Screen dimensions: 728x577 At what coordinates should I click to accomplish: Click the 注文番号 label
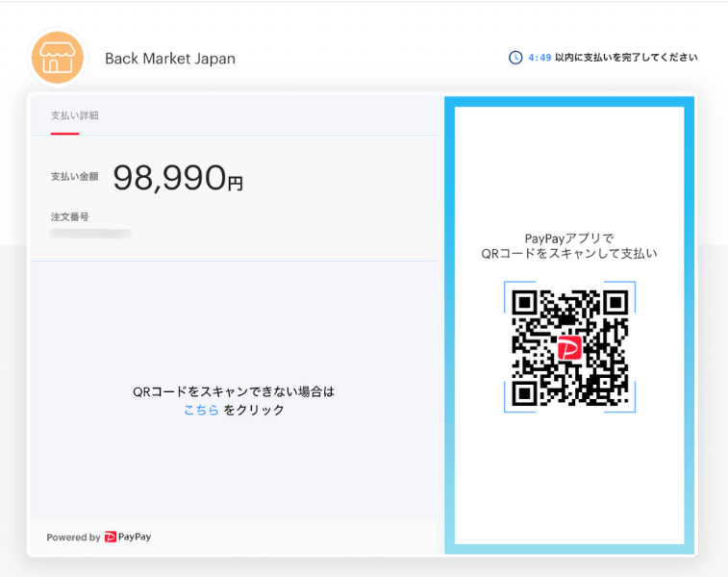point(69,216)
